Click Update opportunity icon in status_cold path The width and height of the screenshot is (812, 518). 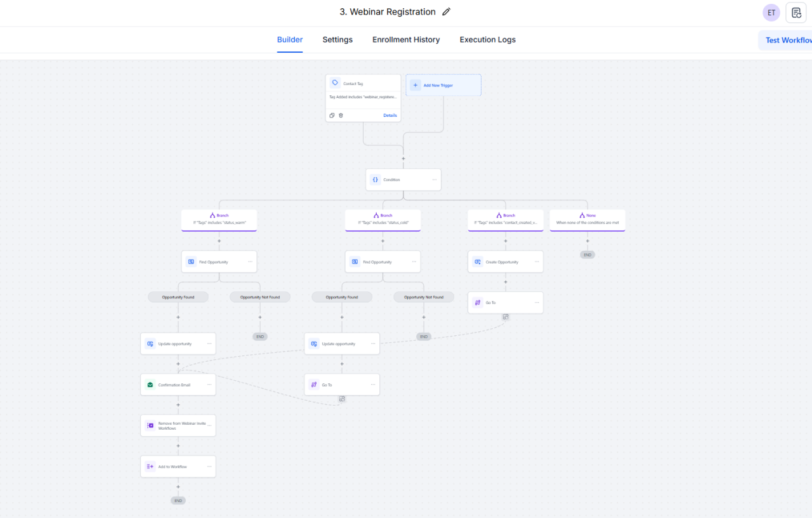[x=313, y=344]
